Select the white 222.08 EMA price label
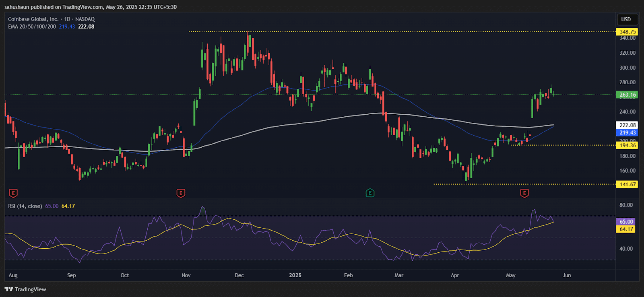Image resolution: width=644 pixels, height=297 pixels. click(627, 125)
